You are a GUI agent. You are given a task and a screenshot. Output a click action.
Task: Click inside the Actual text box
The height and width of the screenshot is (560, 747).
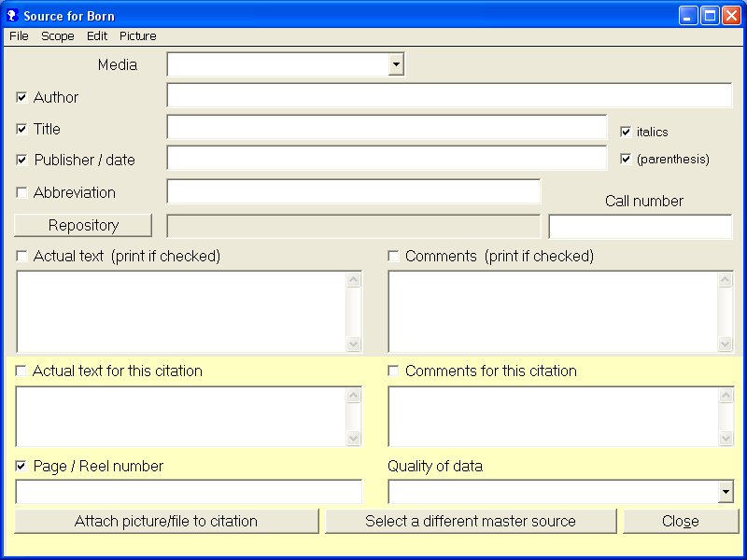click(x=181, y=312)
